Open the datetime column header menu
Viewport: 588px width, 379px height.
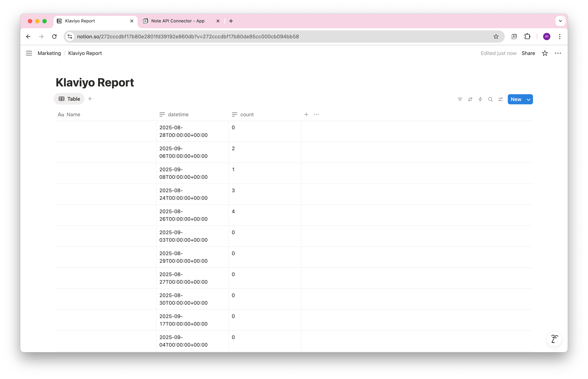tap(192, 114)
